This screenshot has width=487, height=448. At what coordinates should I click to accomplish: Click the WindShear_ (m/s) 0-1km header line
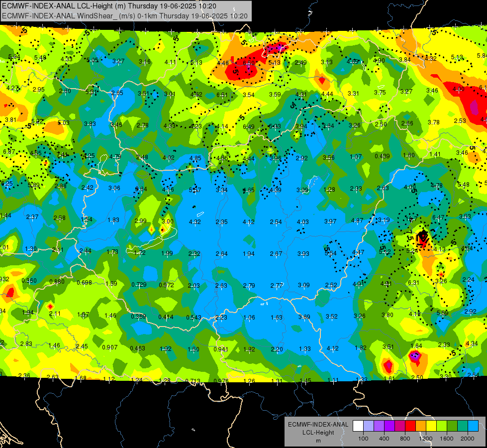[125, 16]
